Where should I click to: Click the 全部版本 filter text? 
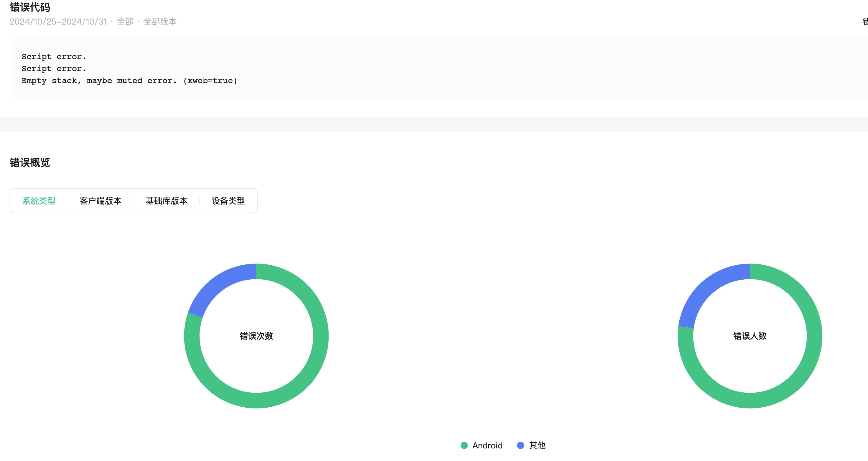[x=160, y=22]
